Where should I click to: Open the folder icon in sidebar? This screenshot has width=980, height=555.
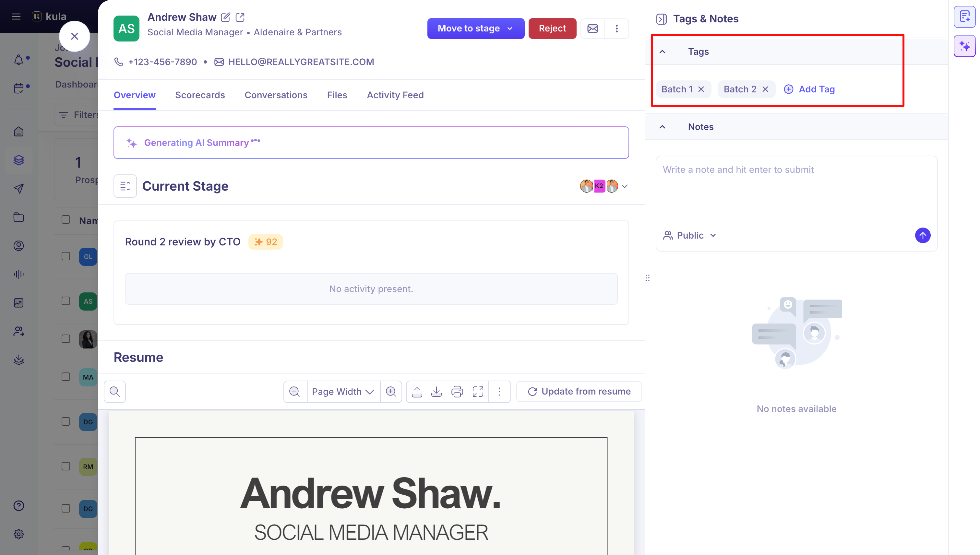pyautogui.click(x=19, y=217)
